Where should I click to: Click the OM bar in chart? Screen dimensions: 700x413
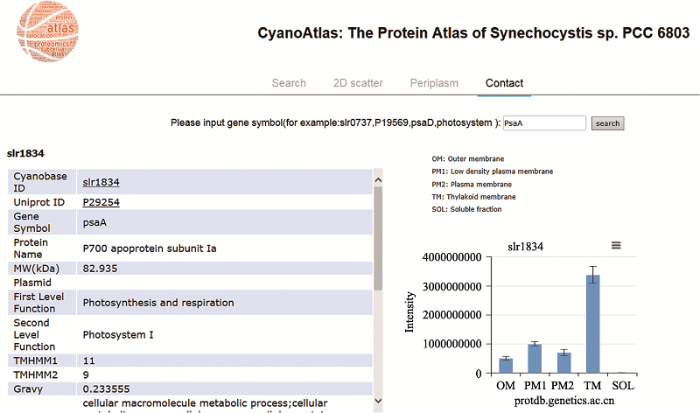506,364
